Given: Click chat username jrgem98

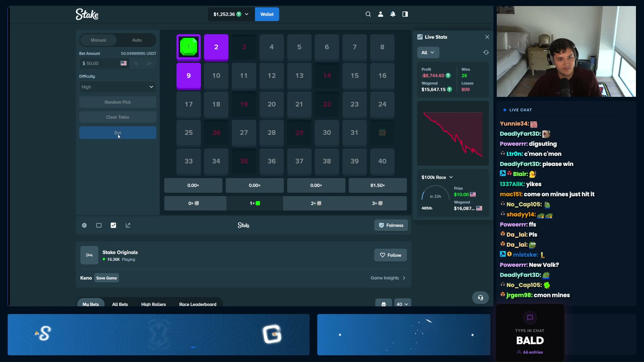Looking at the screenshot, I should [519, 295].
